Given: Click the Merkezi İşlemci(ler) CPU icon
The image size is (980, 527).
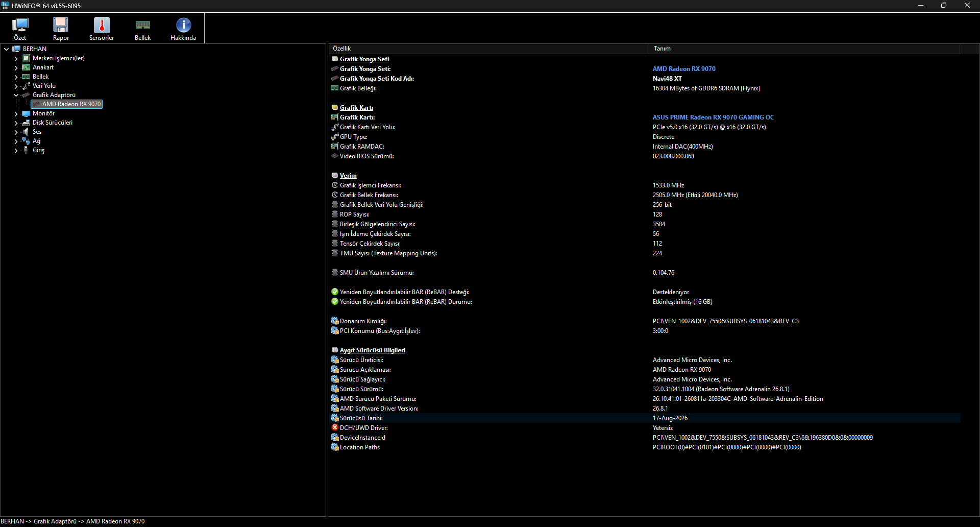Looking at the screenshot, I should [26, 58].
